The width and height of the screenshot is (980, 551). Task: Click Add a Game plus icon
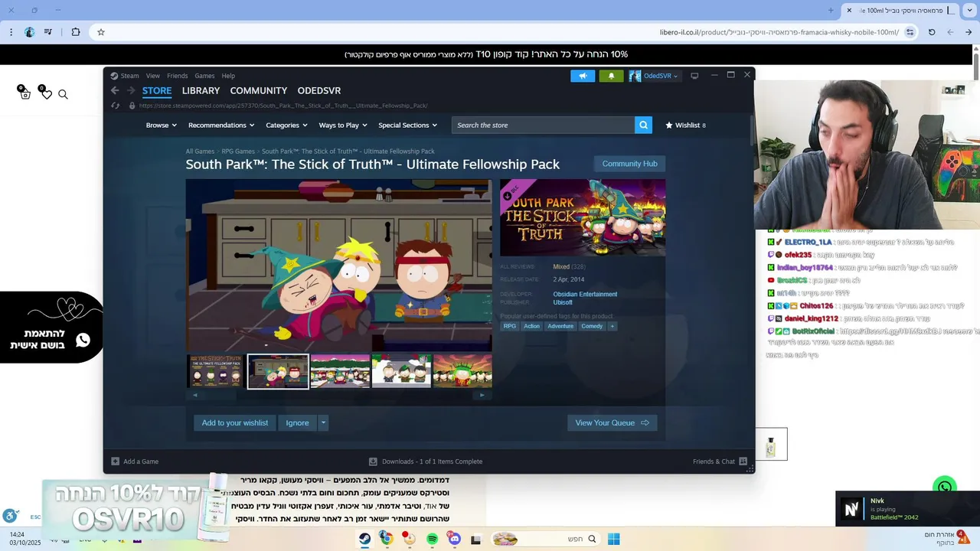(x=116, y=461)
